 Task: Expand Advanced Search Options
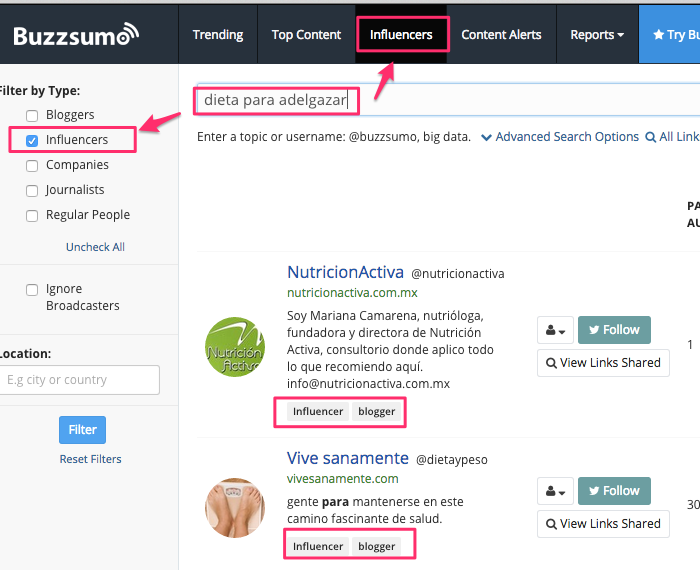pos(559,137)
